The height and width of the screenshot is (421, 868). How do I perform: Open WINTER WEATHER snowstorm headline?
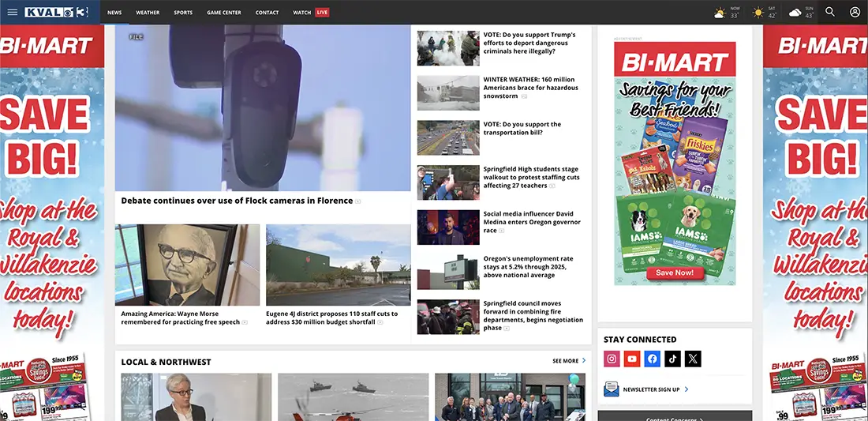point(530,88)
